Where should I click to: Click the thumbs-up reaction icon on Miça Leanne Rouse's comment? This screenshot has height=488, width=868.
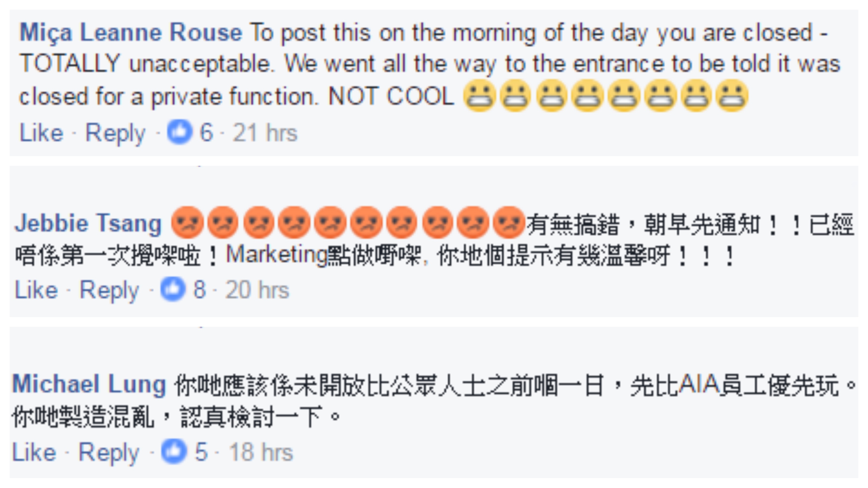click(x=180, y=132)
